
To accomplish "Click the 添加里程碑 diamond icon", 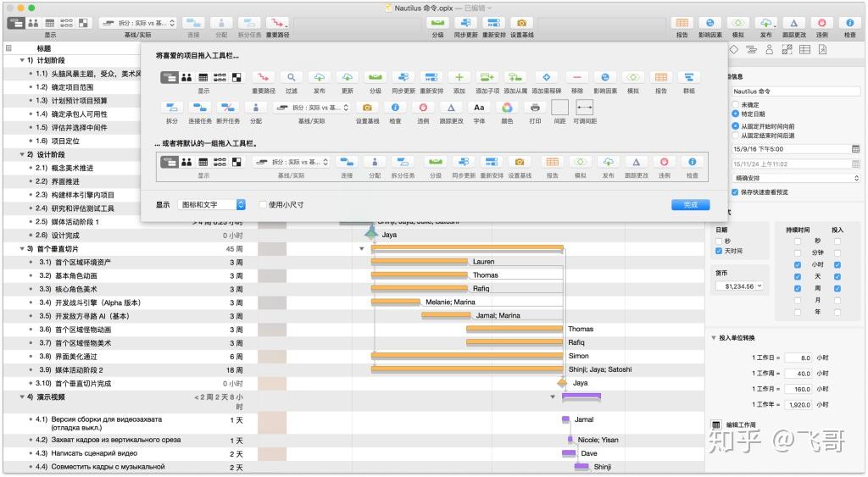I will [547, 77].
